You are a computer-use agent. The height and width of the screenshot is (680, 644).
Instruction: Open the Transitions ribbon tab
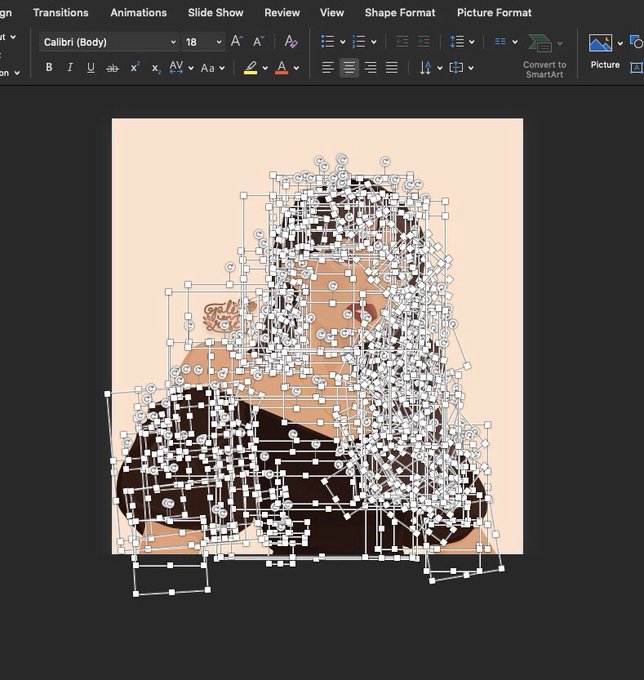[61, 13]
